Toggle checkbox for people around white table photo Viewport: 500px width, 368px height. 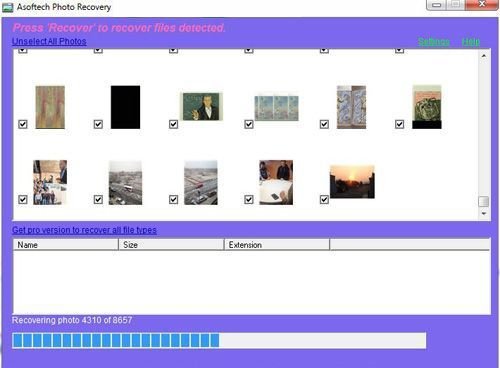249,200
